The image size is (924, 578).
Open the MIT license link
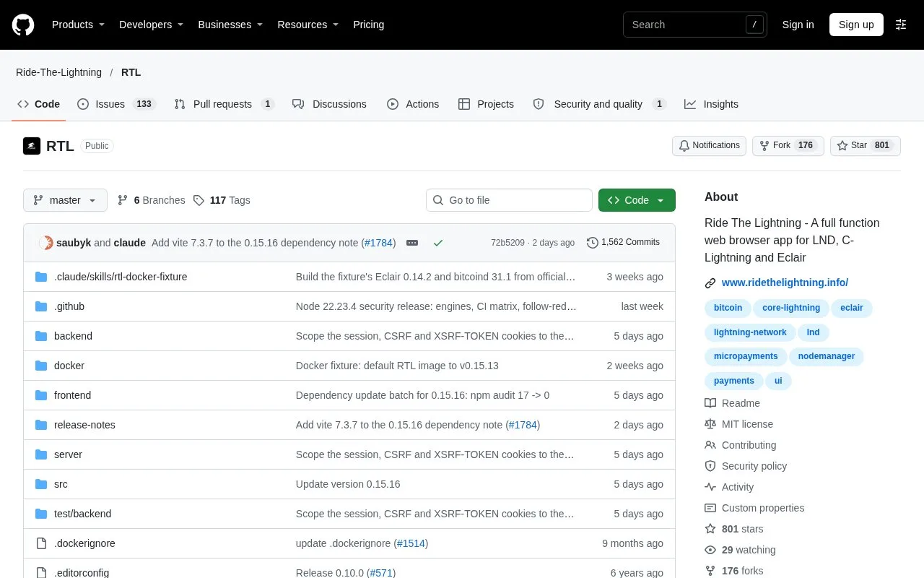pos(738,424)
